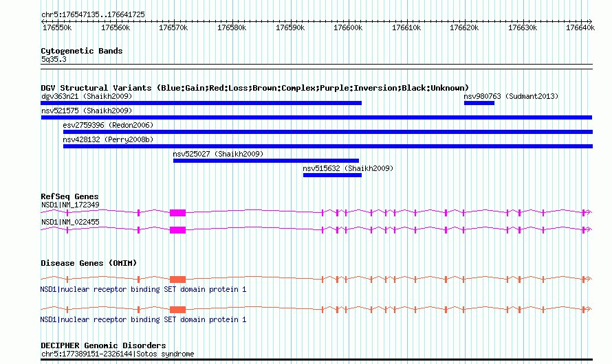The image size is (612, 364).
Task: Click the nsv515632 (Shaikh2009) label text
Action: coord(348,168)
